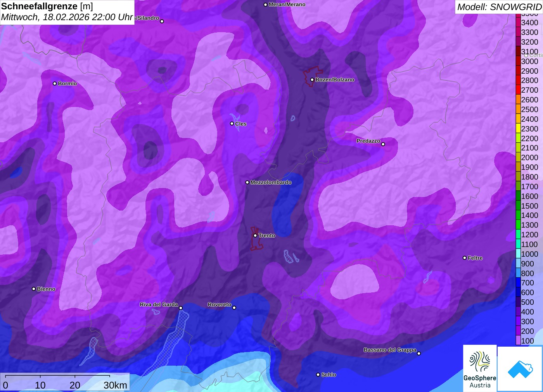Select the 3400 m legend color
This screenshot has height=392, width=543.
(x=518, y=22)
